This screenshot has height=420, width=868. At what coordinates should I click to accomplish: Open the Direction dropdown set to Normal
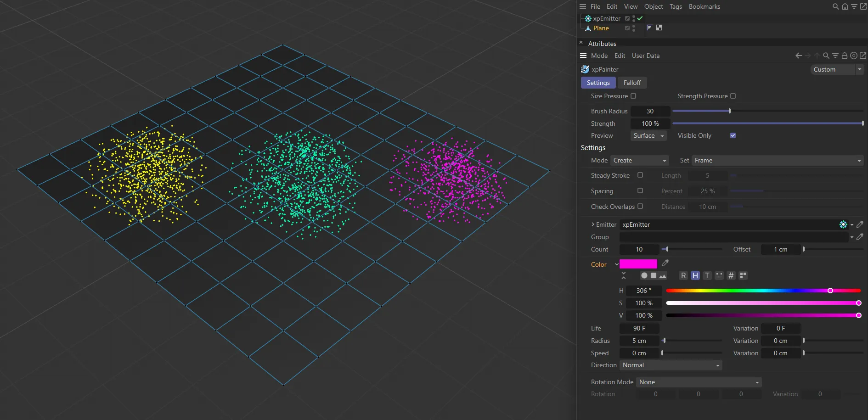click(x=671, y=365)
